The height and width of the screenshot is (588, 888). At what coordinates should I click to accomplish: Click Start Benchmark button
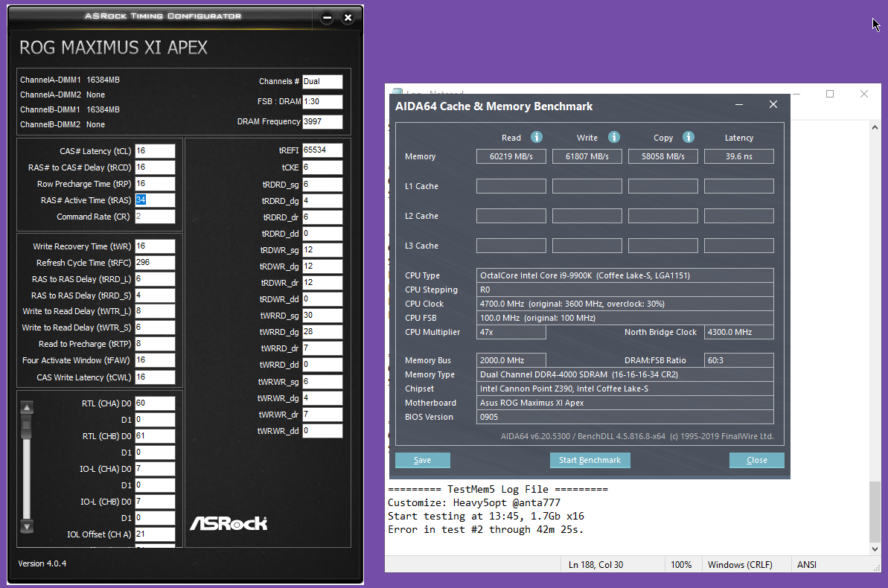pyautogui.click(x=590, y=460)
